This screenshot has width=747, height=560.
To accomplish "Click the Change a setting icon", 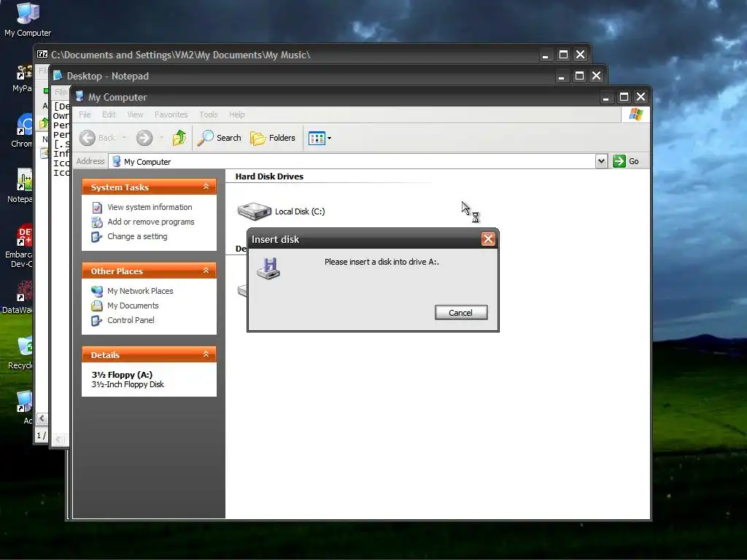I will (x=97, y=237).
